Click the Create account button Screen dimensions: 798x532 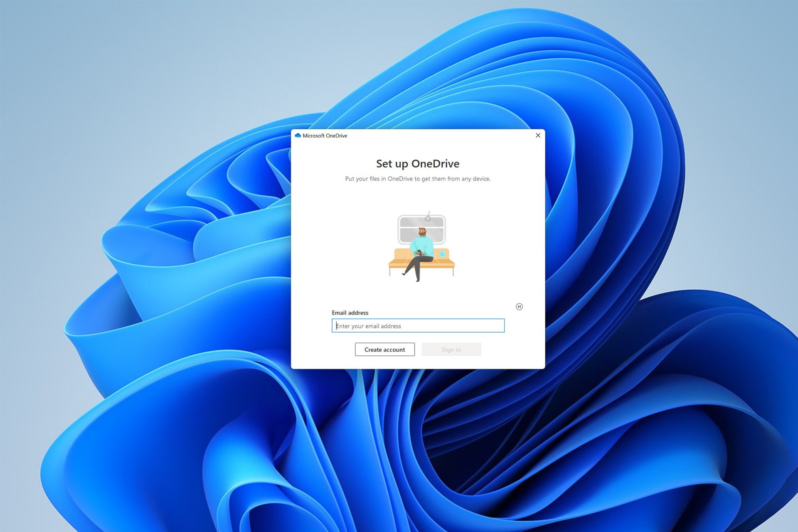point(384,350)
